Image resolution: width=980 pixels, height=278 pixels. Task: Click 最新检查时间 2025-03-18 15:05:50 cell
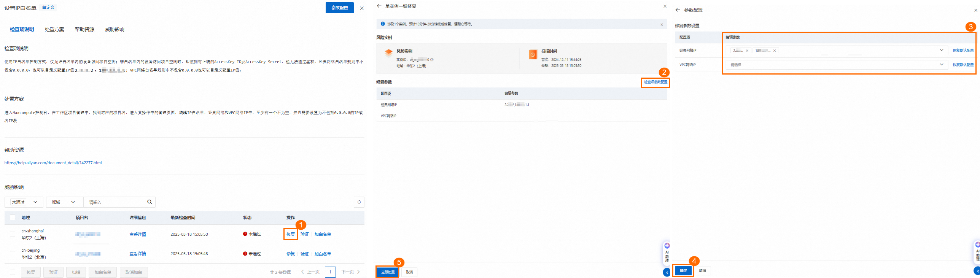(x=189, y=234)
